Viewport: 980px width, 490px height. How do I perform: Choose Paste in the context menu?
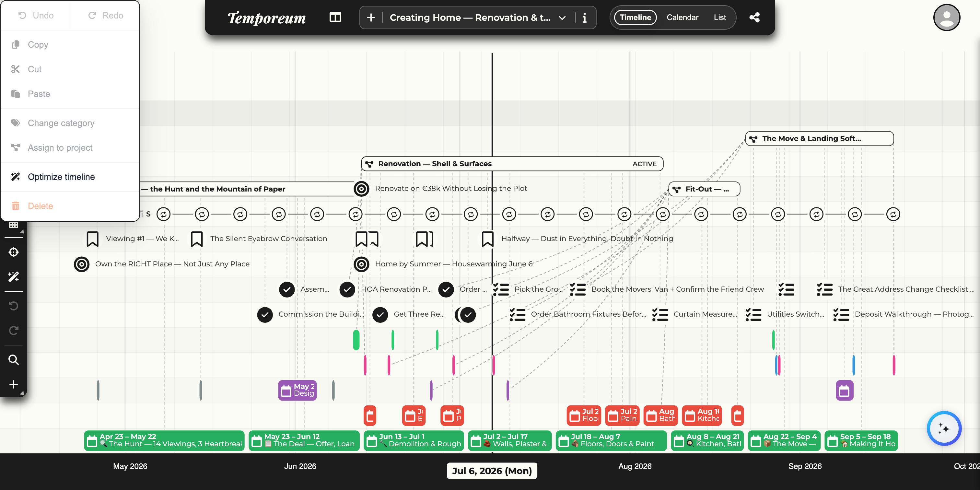pyautogui.click(x=70, y=94)
